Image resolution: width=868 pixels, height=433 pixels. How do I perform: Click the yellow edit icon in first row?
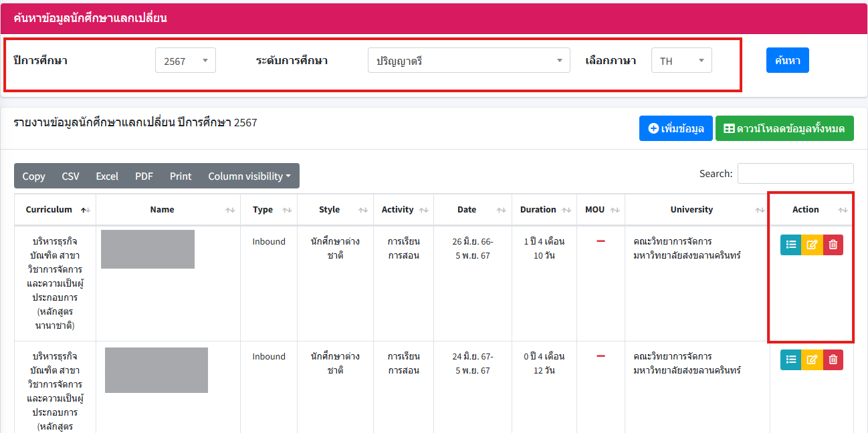click(x=812, y=245)
